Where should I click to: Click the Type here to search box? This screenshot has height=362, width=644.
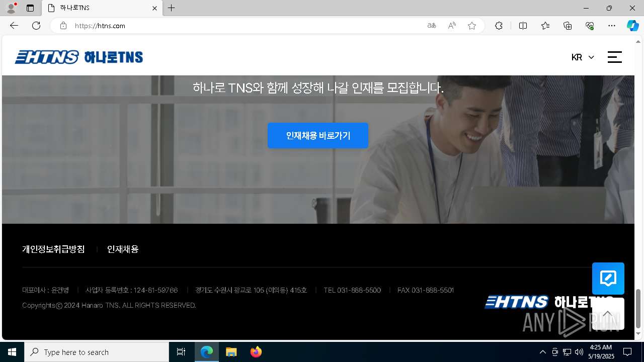[97, 352]
